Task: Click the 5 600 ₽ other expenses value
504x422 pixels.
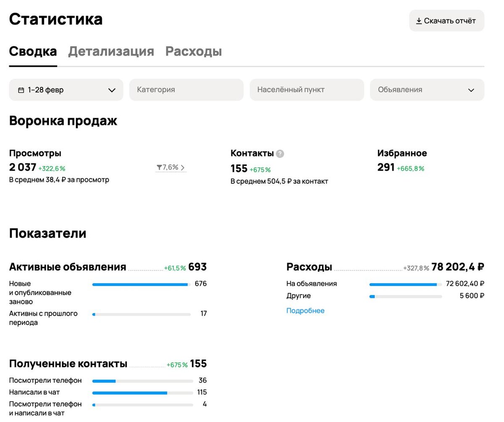Action: (472, 296)
